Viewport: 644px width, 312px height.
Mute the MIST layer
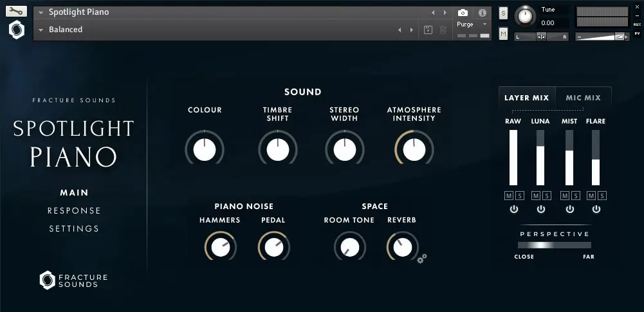(x=565, y=196)
